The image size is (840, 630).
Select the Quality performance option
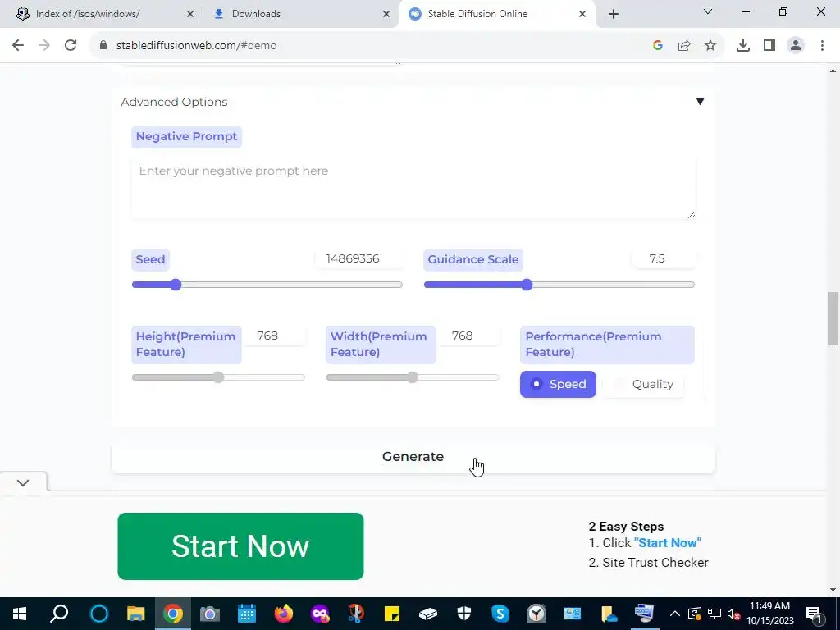pyautogui.click(x=643, y=384)
